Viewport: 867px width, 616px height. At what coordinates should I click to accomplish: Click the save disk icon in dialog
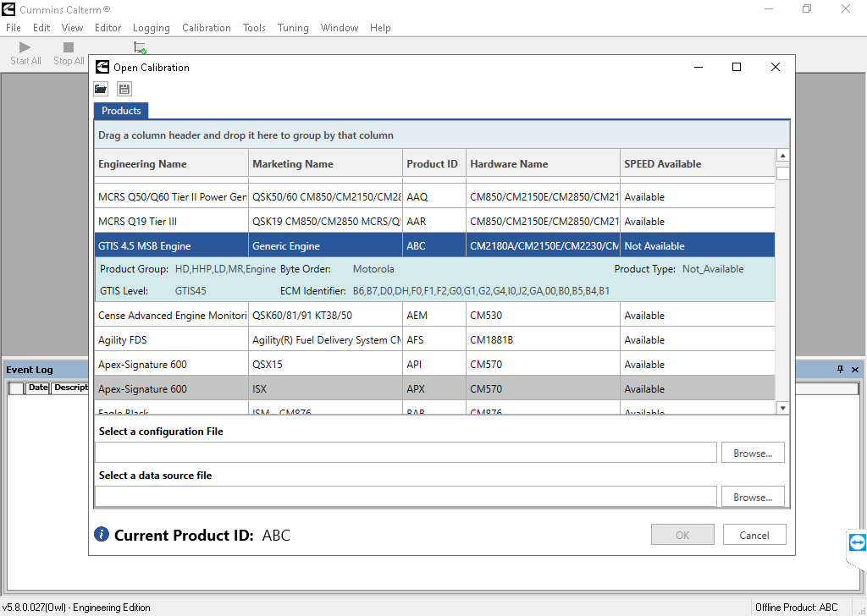[x=124, y=89]
